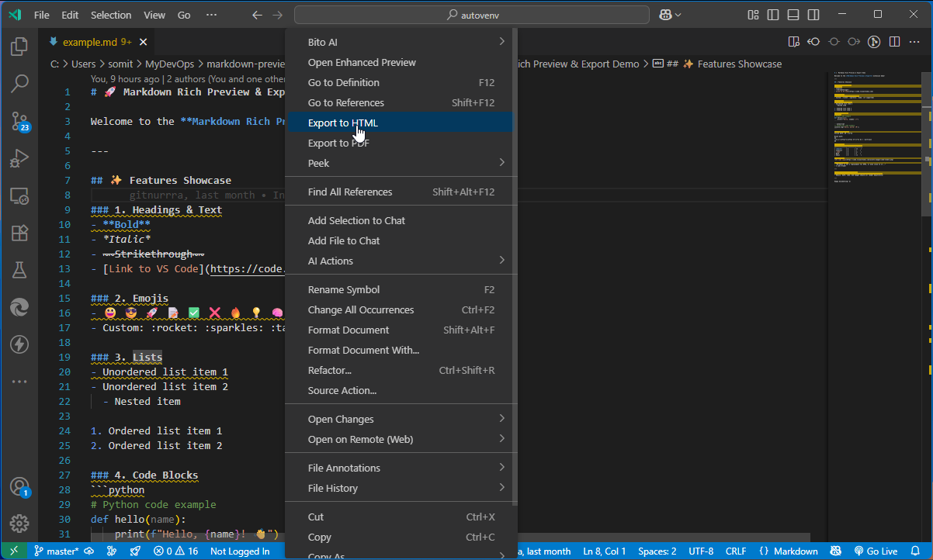Click Copilot status icon in status bar
The height and width of the screenshot is (560, 933).
click(x=835, y=551)
